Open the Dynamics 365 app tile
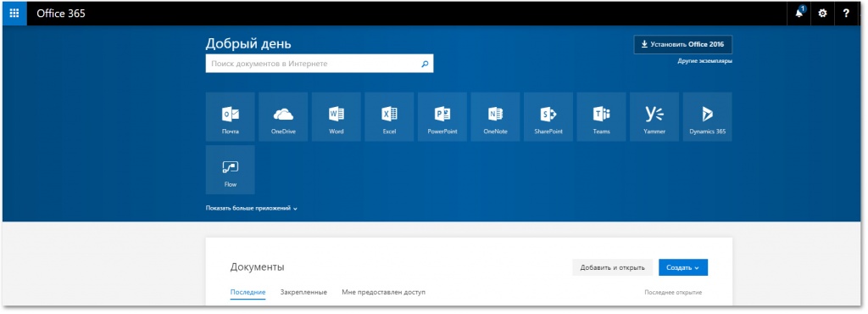This screenshot has width=868, height=314. click(x=708, y=117)
